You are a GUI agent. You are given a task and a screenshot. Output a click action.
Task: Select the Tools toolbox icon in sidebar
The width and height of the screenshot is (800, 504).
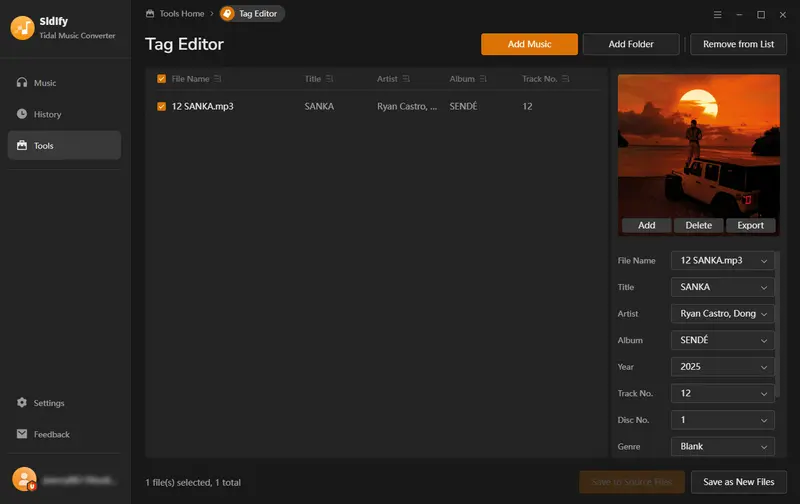click(21, 145)
